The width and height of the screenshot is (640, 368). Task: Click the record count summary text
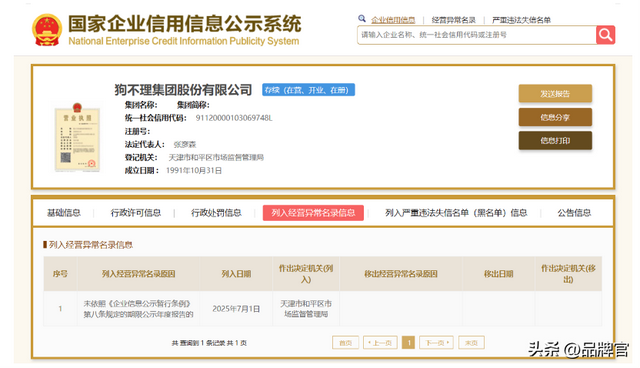(209, 343)
